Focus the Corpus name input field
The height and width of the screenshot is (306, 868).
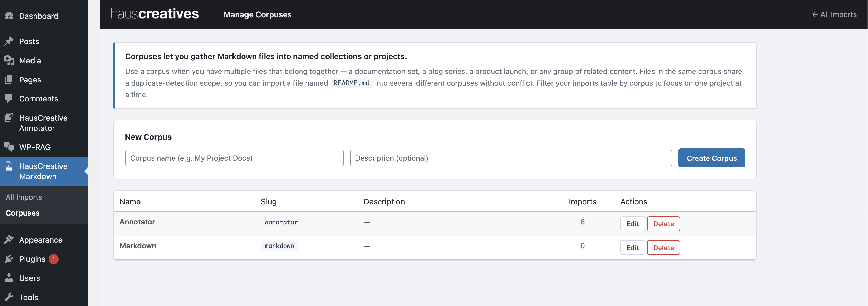tap(234, 158)
